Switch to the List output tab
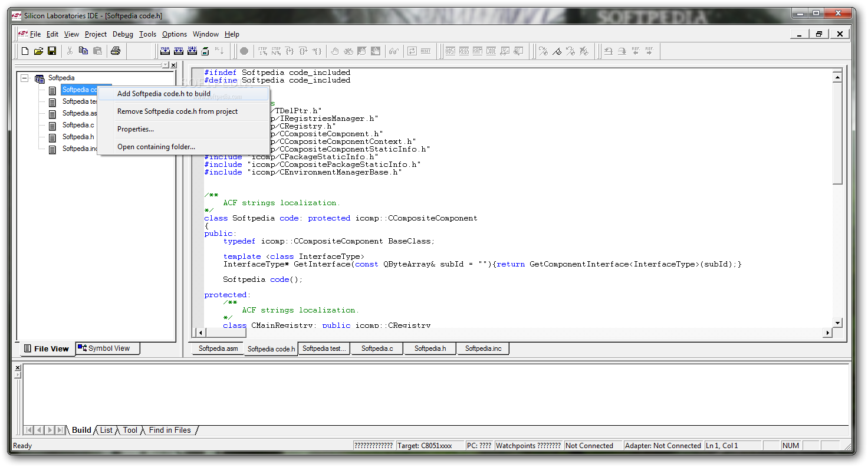The height and width of the screenshot is (467, 868). coord(106,430)
